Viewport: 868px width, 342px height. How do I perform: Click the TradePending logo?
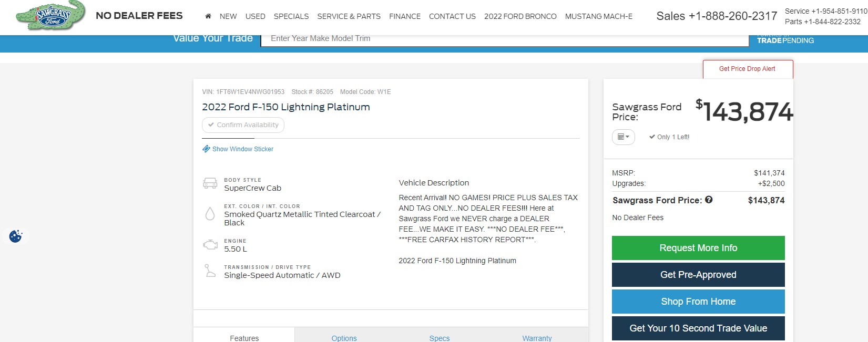tap(785, 40)
